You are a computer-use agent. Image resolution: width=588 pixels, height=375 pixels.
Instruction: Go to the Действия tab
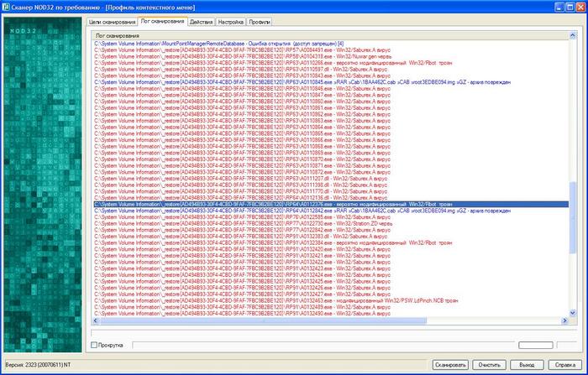[x=202, y=22]
